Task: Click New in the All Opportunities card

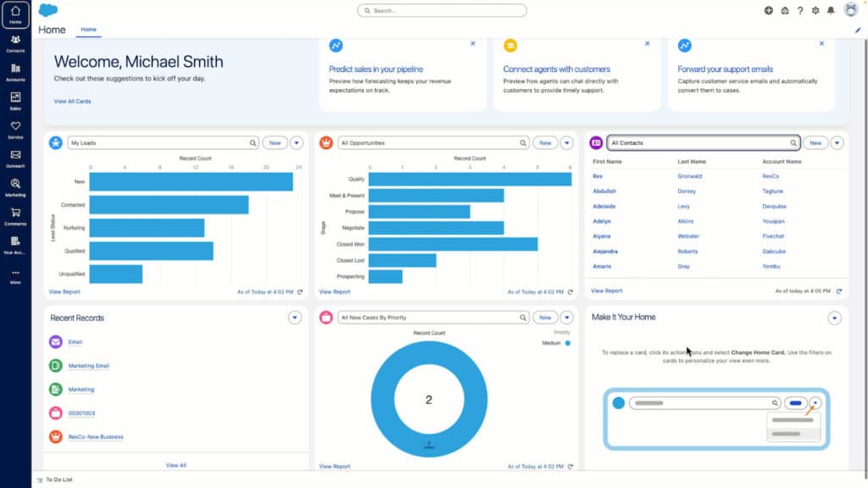Action: pos(545,142)
